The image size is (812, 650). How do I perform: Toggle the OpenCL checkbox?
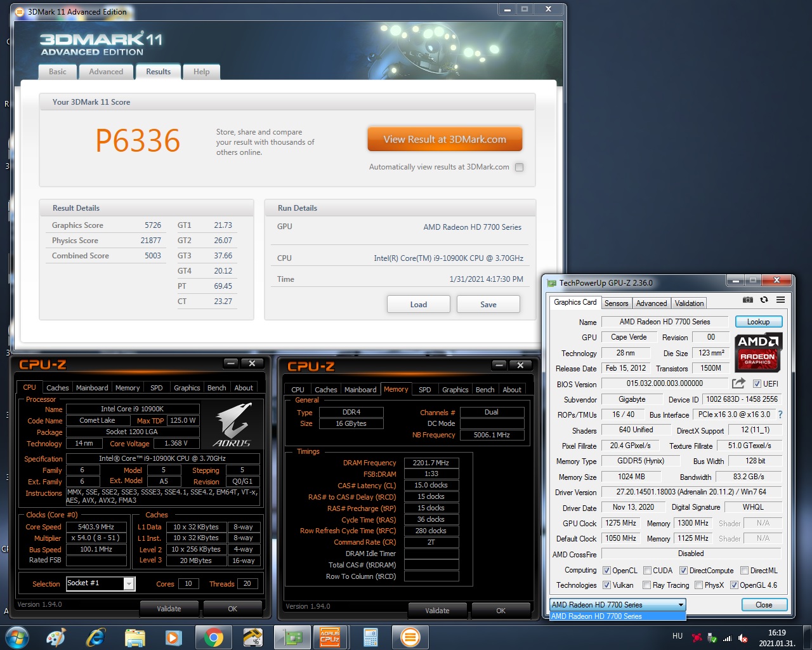(x=606, y=570)
